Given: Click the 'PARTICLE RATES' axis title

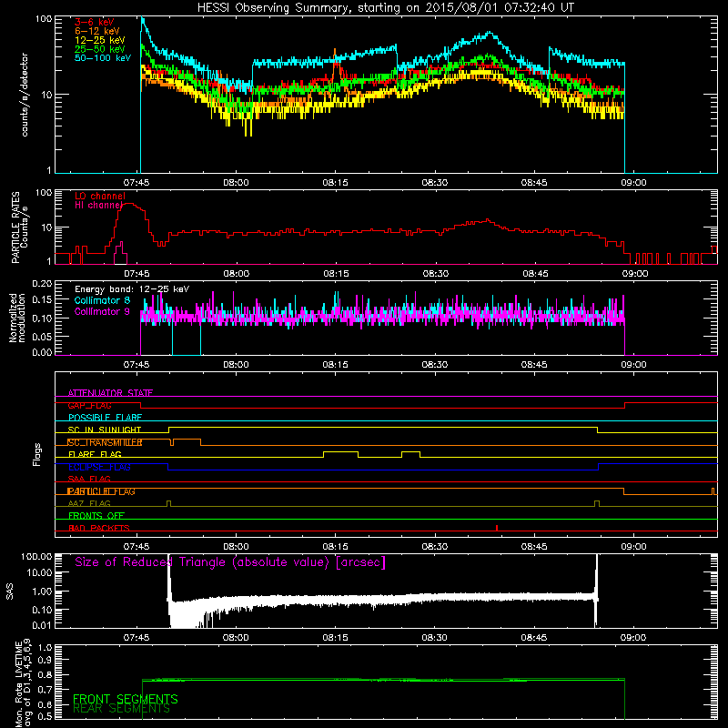Looking at the screenshot, I should [x=15, y=227].
